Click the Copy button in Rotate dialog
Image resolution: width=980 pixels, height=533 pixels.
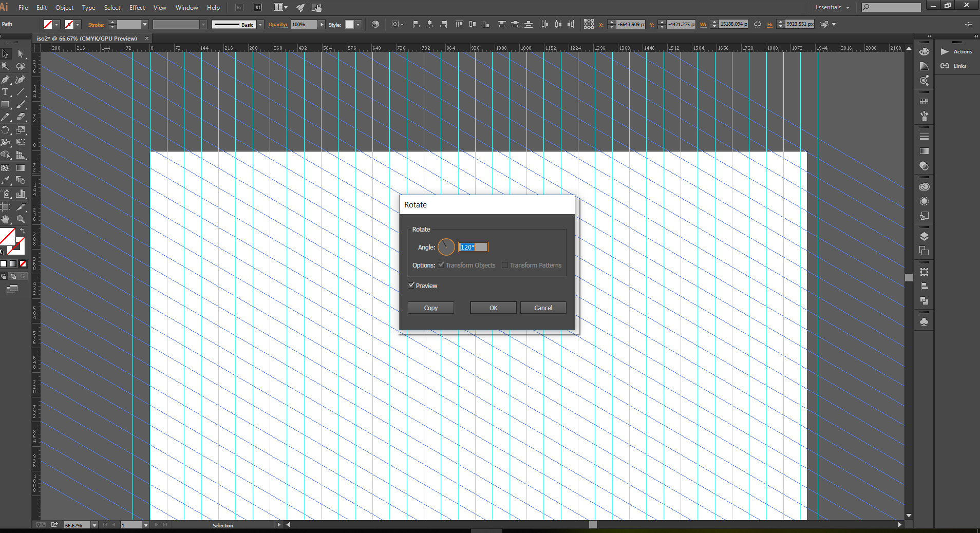point(430,308)
